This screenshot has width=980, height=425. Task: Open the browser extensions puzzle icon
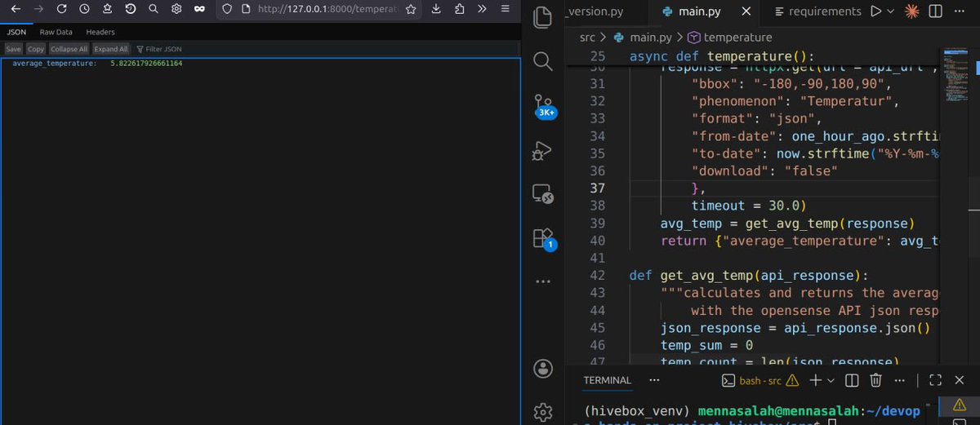click(x=459, y=10)
